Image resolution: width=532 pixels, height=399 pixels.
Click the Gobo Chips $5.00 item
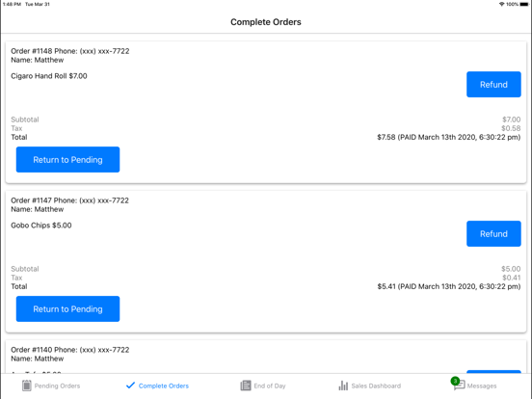tap(41, 226)
